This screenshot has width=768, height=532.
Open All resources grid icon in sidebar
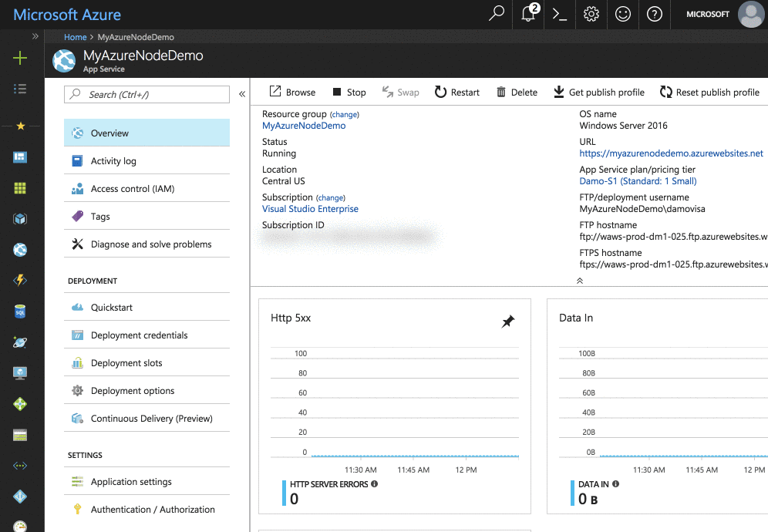pos(20,188)
